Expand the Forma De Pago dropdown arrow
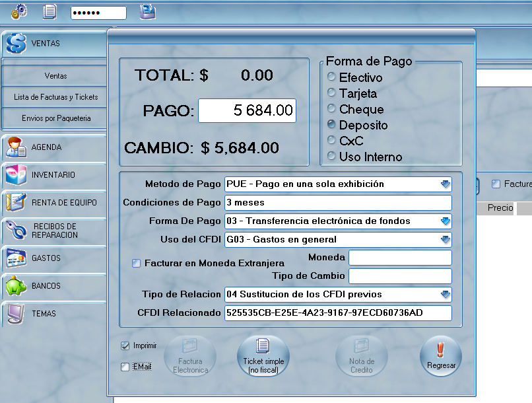Image resolution: width=532 pixels, height=403 pixels. (445, 221)
